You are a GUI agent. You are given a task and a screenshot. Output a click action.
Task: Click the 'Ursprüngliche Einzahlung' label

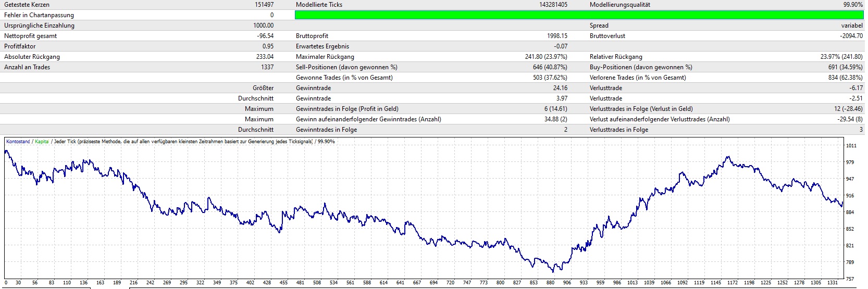tap(39, 26)
